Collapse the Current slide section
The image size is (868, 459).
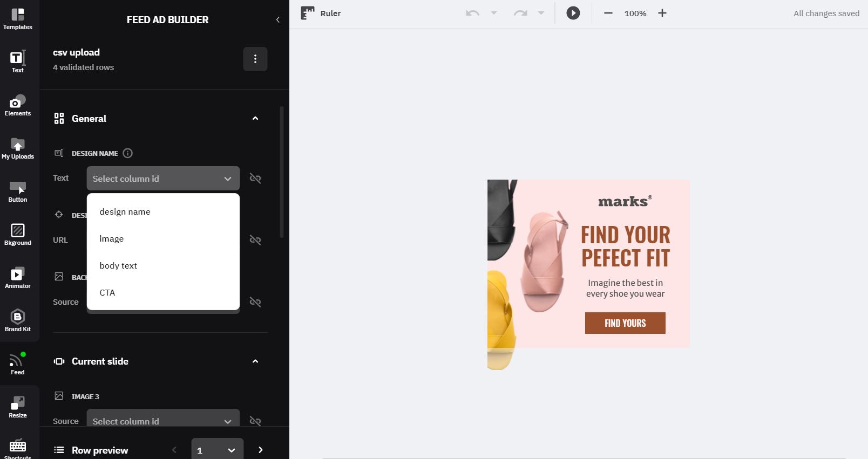pyautogui.click(x=255, y=361)
